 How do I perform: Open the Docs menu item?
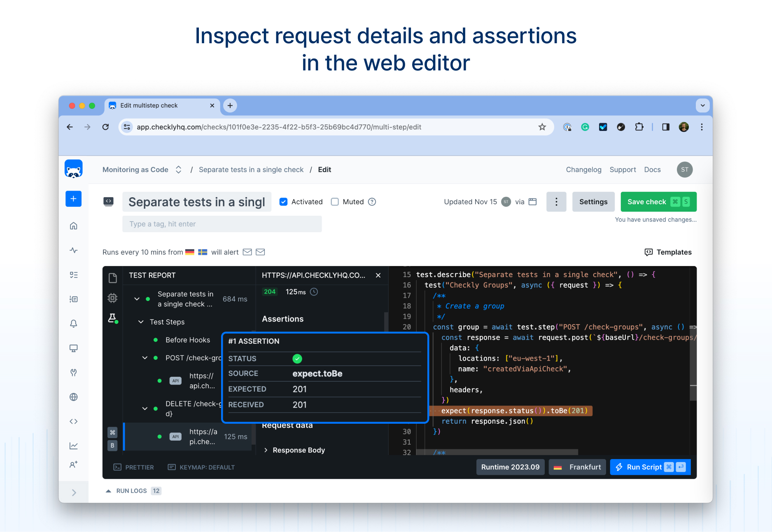(652, 169)
